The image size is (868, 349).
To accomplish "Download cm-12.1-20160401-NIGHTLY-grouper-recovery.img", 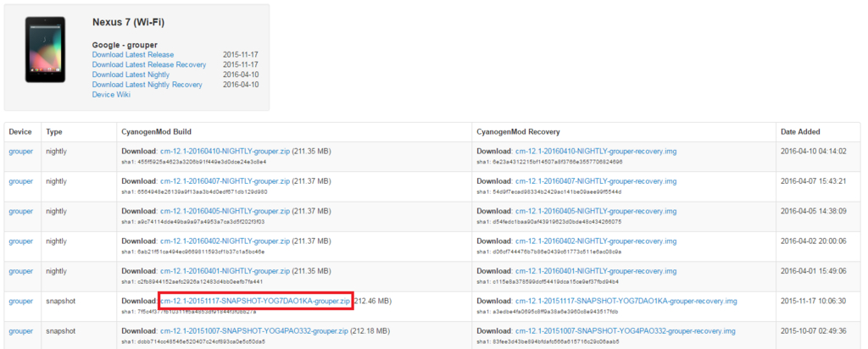I will [x=596, y=271].
